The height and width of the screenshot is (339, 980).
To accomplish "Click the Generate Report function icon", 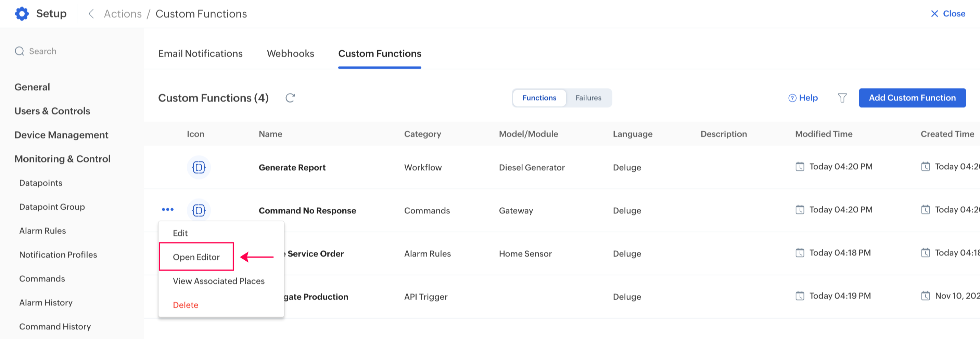I will click(199, 167).
